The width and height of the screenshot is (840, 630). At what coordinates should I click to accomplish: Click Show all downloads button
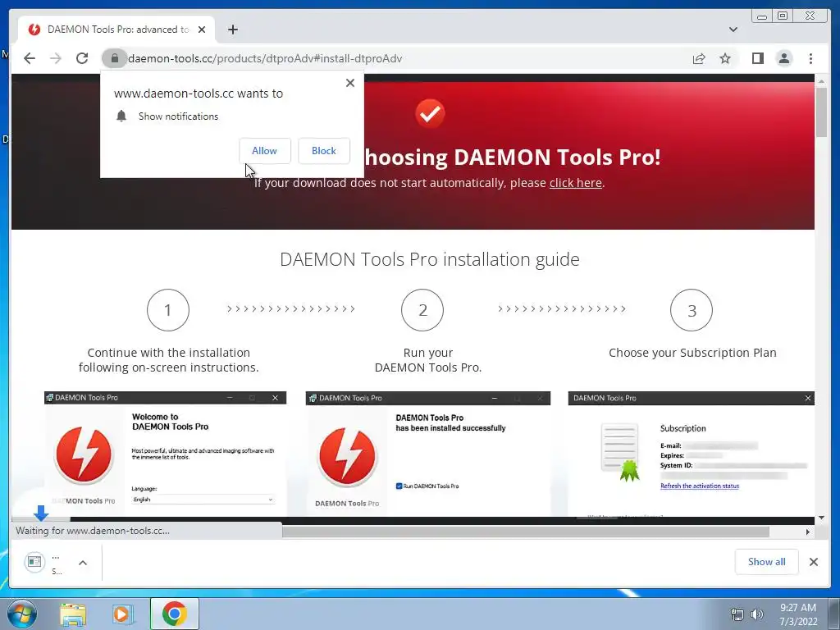767,561
